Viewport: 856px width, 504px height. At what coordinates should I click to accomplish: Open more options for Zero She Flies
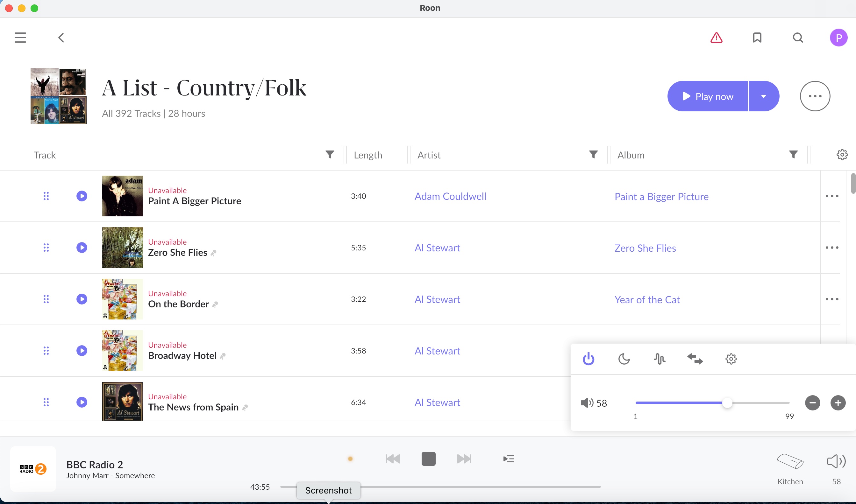pyautogui.click(x=832, y=248)
